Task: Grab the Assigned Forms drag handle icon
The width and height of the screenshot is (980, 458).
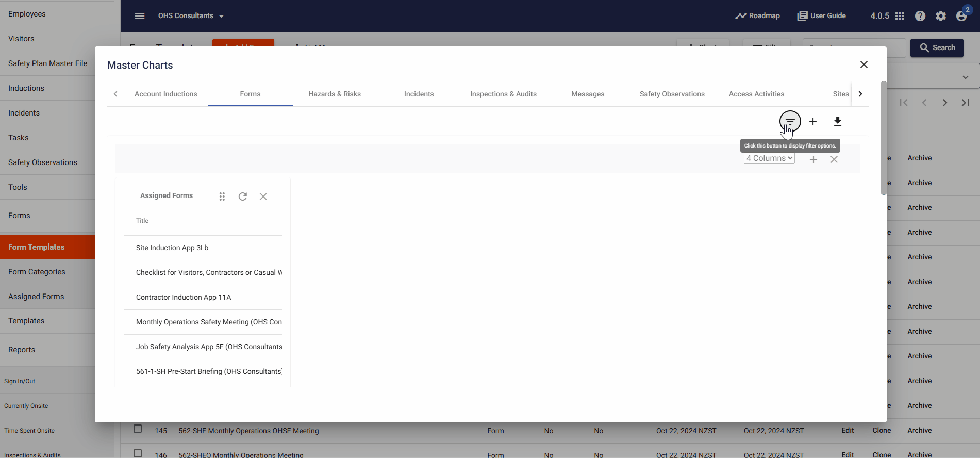Action: click(x=222, y=197)
